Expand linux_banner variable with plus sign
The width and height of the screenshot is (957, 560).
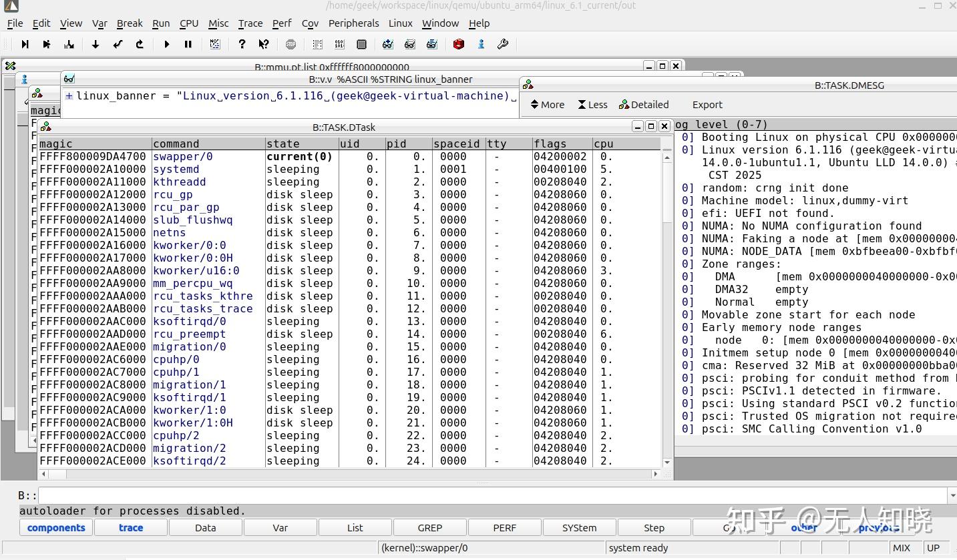point(69,96)
